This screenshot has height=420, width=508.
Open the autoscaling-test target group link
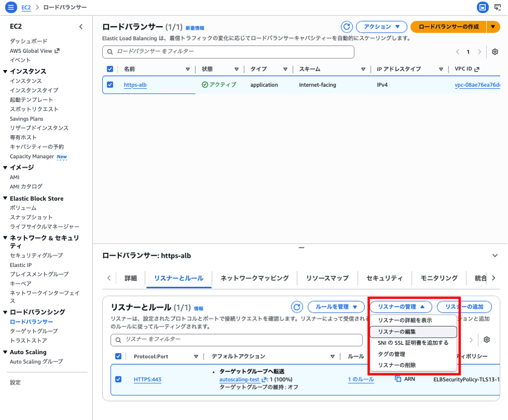[239, 380]
